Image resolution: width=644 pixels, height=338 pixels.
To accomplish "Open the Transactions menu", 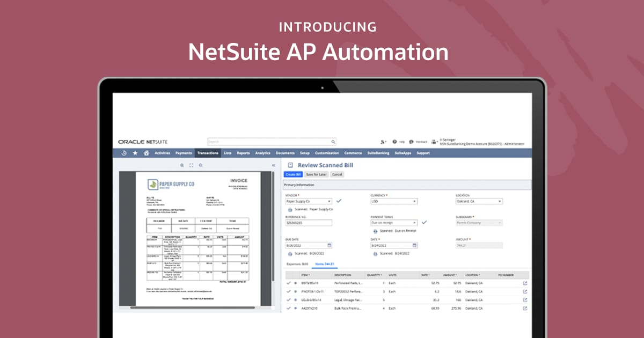I will click(x=208, y=153).
